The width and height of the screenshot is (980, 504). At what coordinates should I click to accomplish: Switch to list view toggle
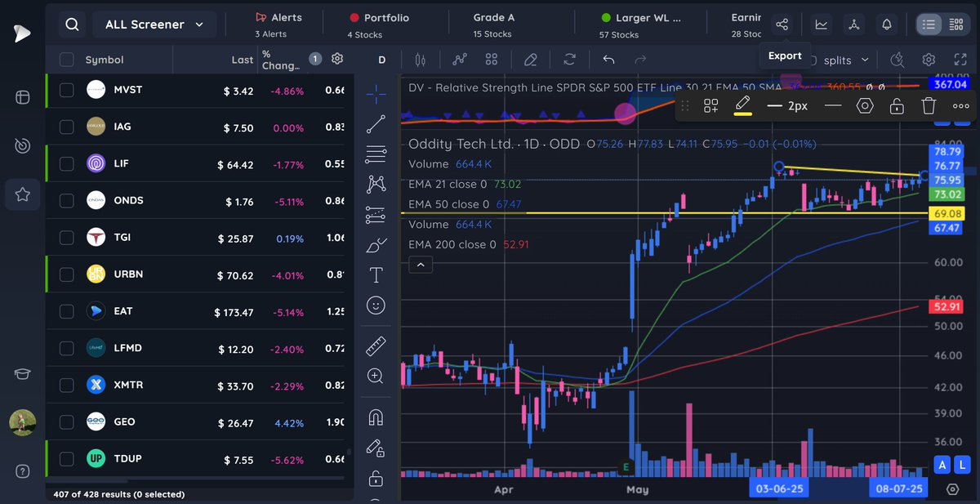tap(929, 25)
